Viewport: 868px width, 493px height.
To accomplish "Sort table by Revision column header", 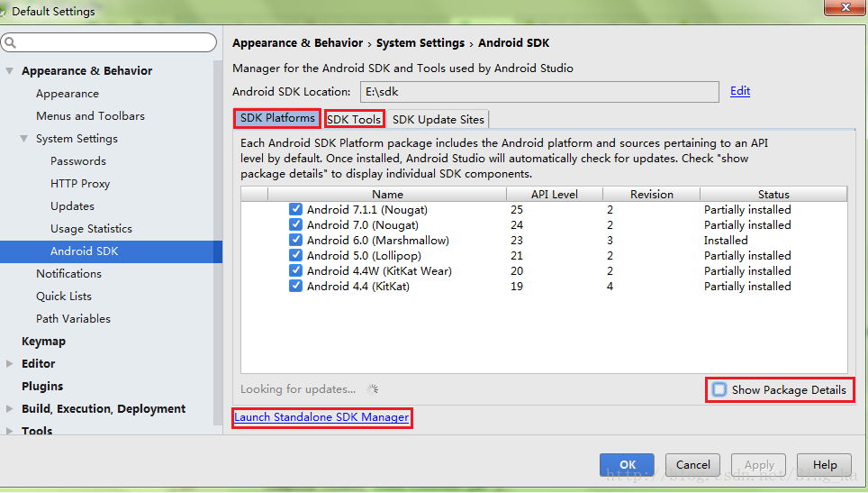I will point(652,195).
